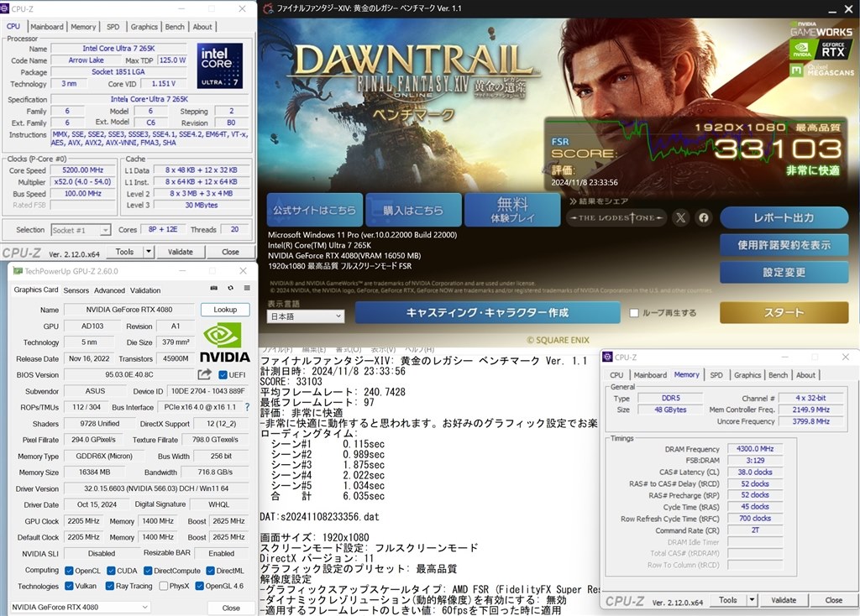Refresh GPU-Z readings via circular arrow icon
860x616 pixels.
pyautogui.click(x=231, y=289)
